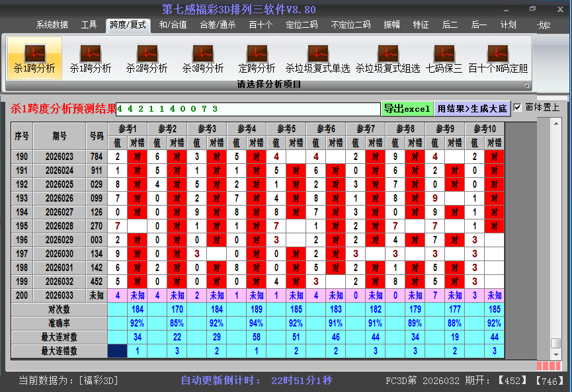
Task: Launch the 定跨分析 tool
Action: [257, 58]
